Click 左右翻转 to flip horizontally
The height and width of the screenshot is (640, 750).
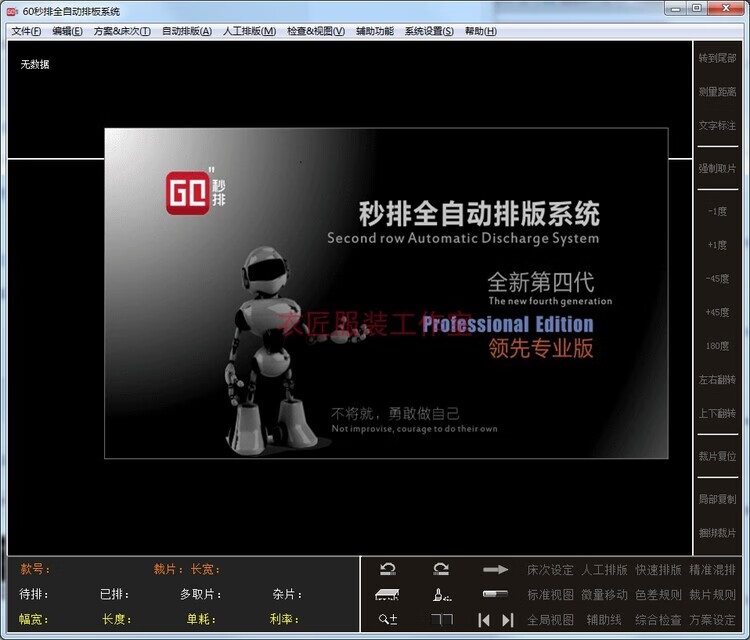(x=717, y=380)
